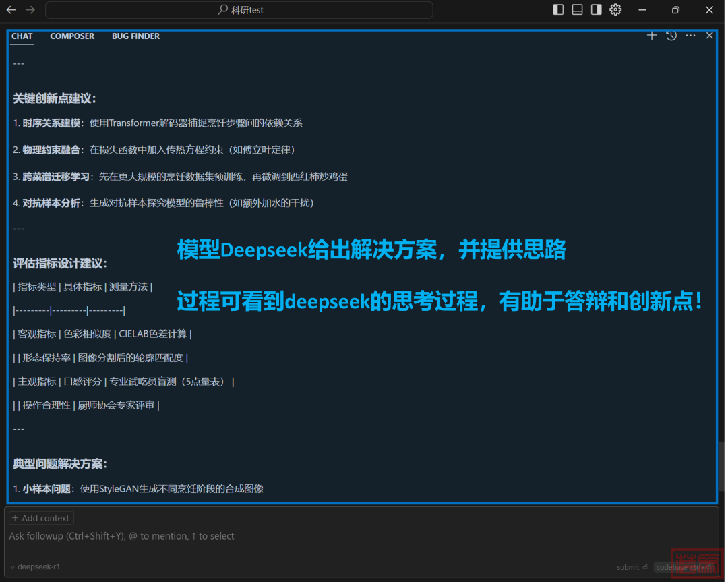Expand the deepseek-r1 model dropdown
728x582 pixels.
tap(35, 566)
